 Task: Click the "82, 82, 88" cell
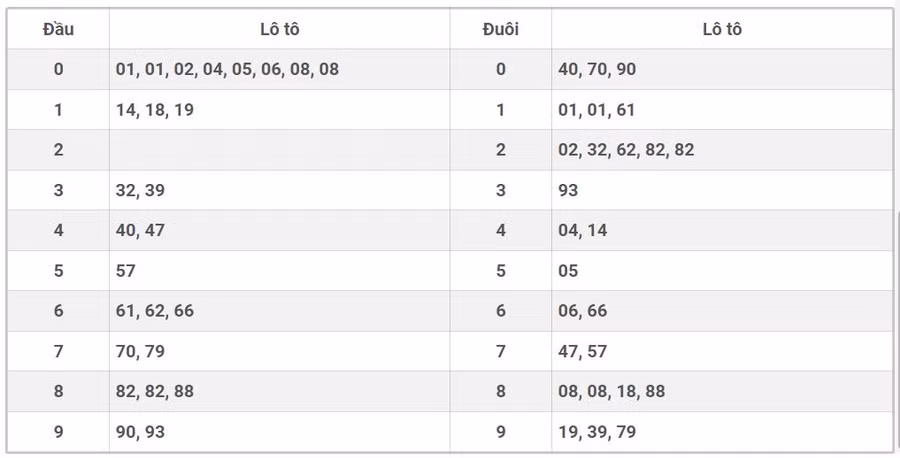(155, 391)
